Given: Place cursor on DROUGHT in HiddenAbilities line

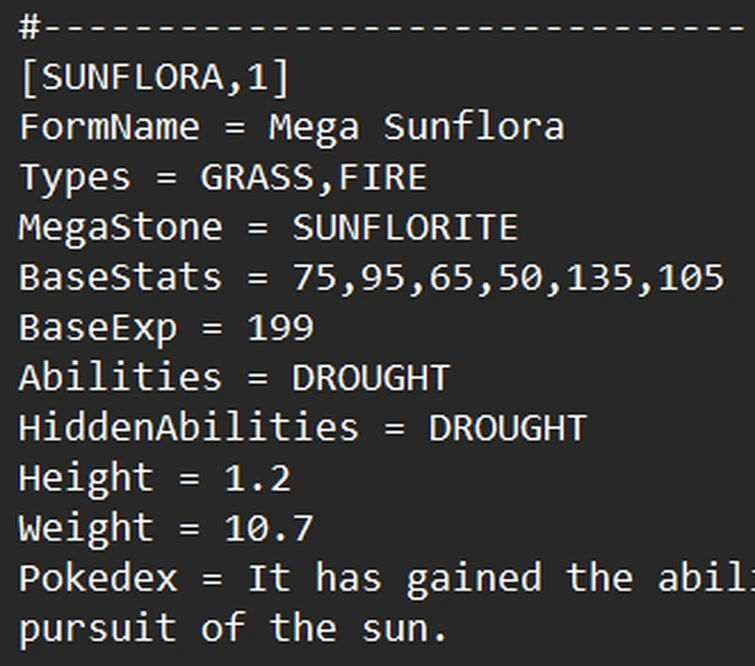Looking at the screenshot, I should 507,428.
